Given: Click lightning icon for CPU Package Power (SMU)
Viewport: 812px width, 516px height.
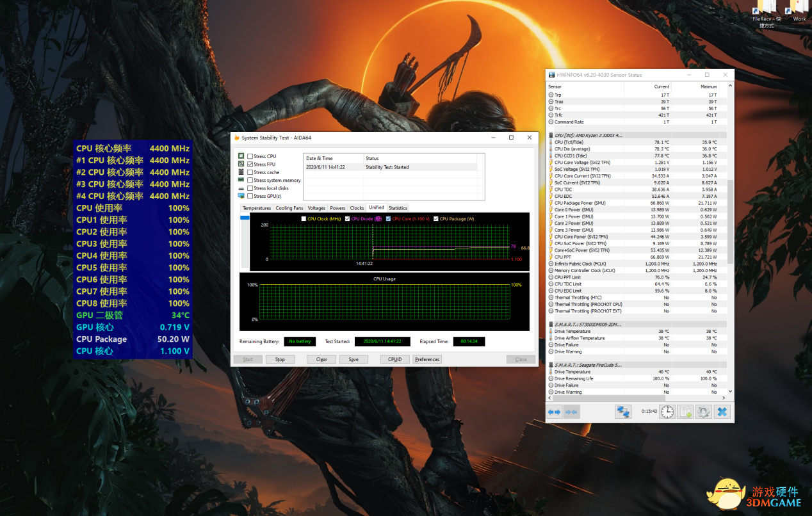Looking at the screenshot, I should tap(551, 203).
